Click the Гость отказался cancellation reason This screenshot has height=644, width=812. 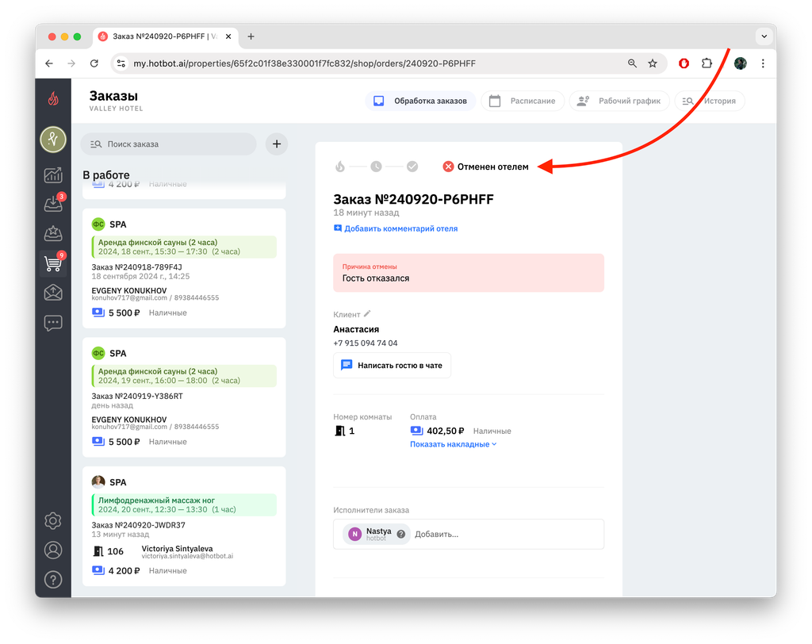[375, 278]
